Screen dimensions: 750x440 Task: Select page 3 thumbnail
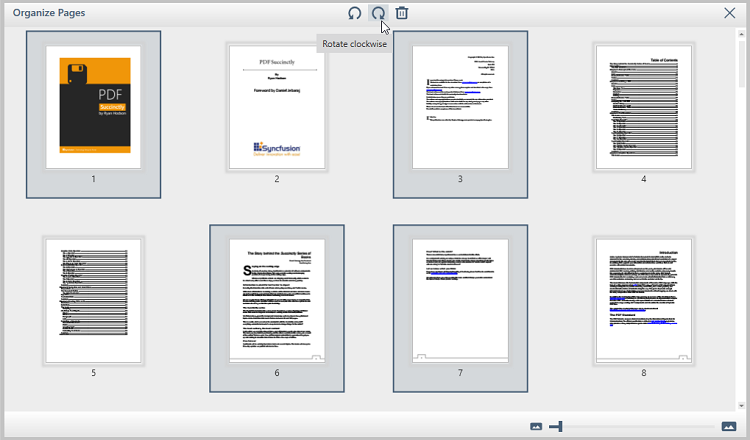point(460,106)
